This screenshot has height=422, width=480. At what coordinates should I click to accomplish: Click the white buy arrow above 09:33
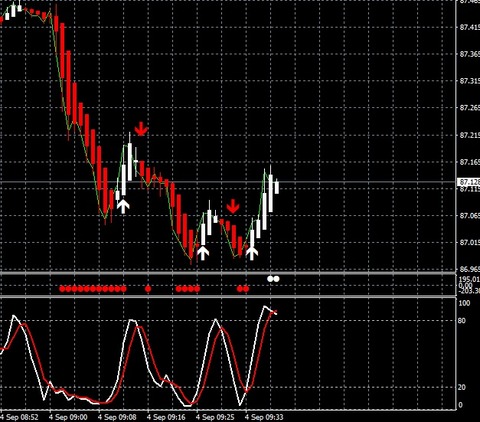252,253
